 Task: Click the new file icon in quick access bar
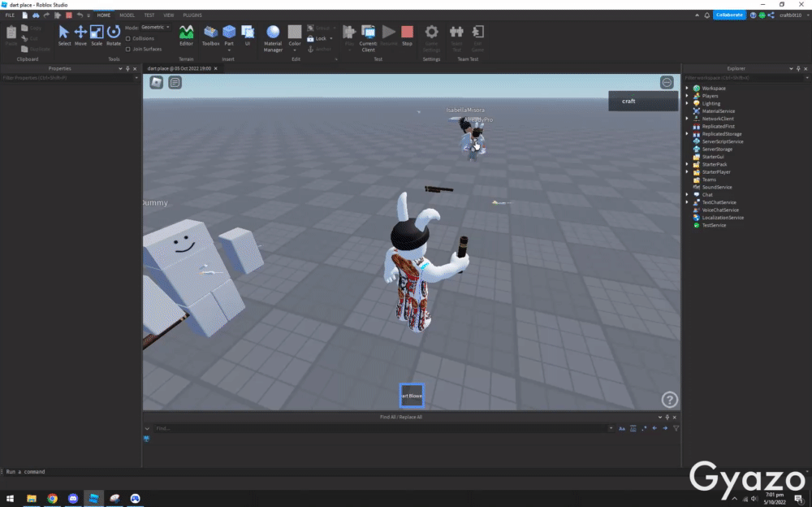25,15
